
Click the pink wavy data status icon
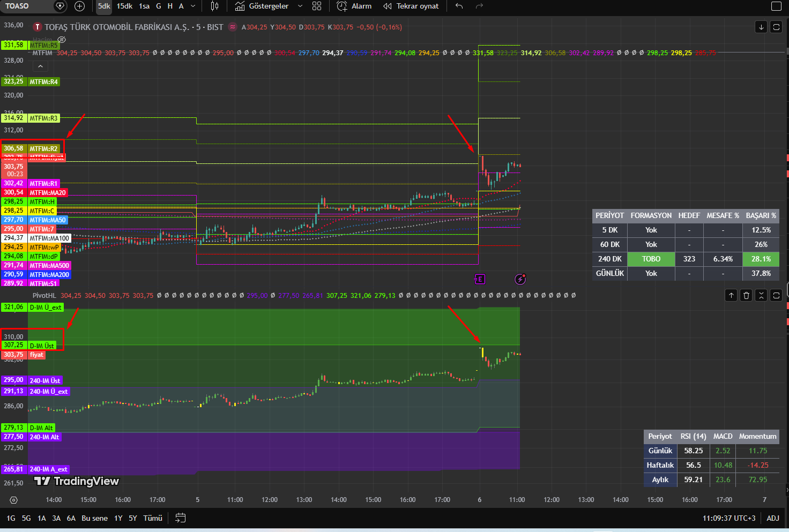(233, 27)
